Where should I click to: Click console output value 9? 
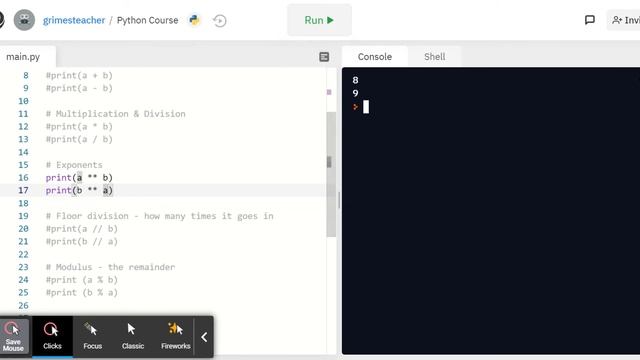coord(355,93)
